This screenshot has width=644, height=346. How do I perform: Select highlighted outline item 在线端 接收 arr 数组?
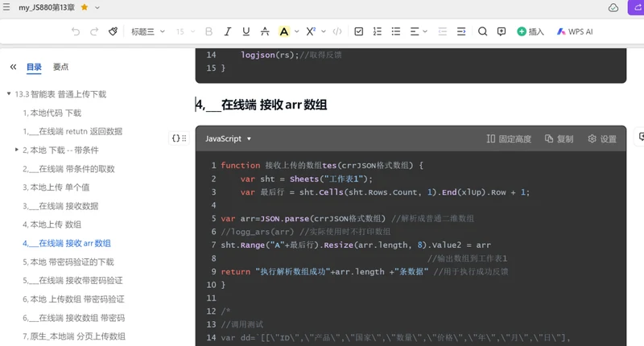[x=67, y=243]
